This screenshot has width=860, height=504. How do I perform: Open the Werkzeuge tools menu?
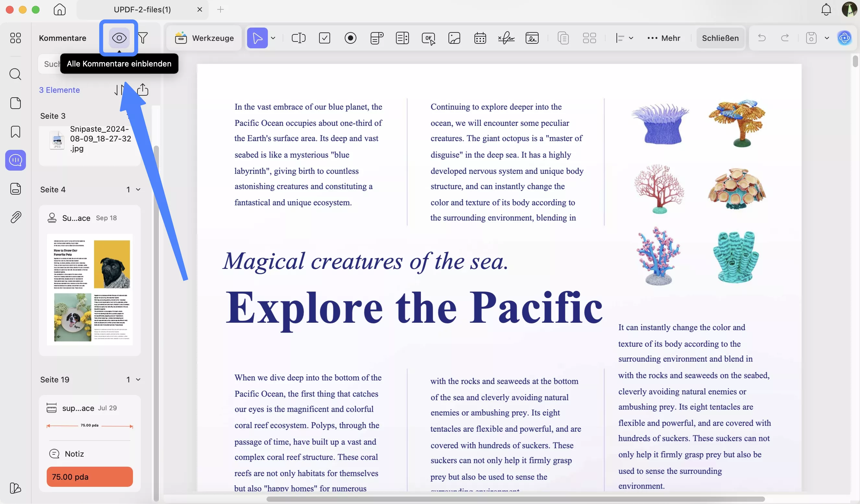pos(204,38)
